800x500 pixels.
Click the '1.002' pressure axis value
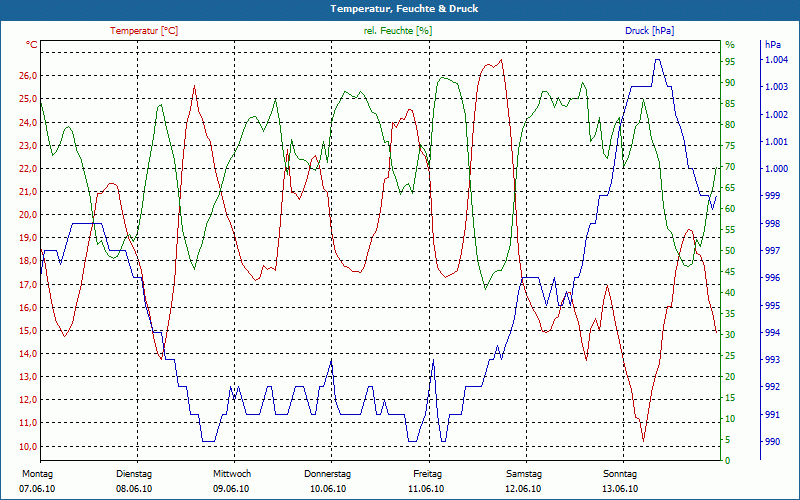pos(776,114)
